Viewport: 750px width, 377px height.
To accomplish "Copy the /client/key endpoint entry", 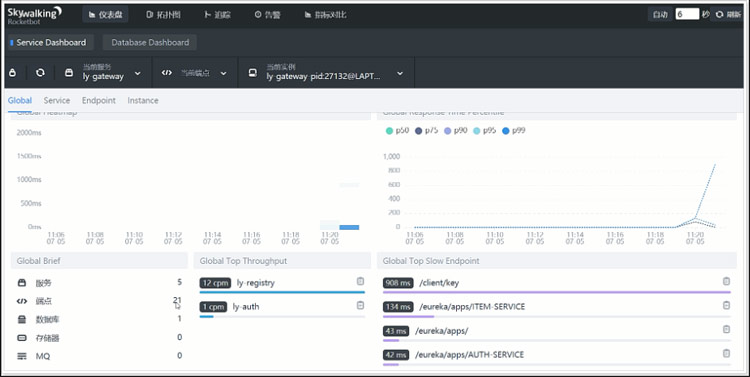I will pyautogui.click(x=726, y=281).
